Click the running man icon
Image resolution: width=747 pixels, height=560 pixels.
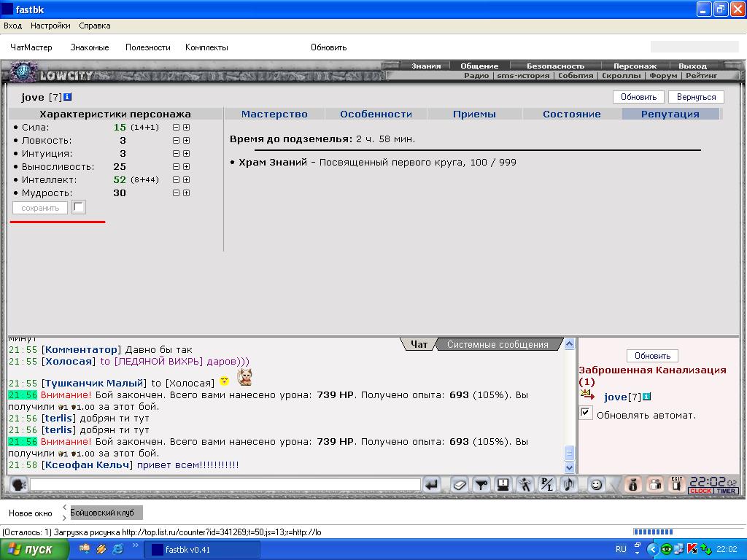click(525, 485)
